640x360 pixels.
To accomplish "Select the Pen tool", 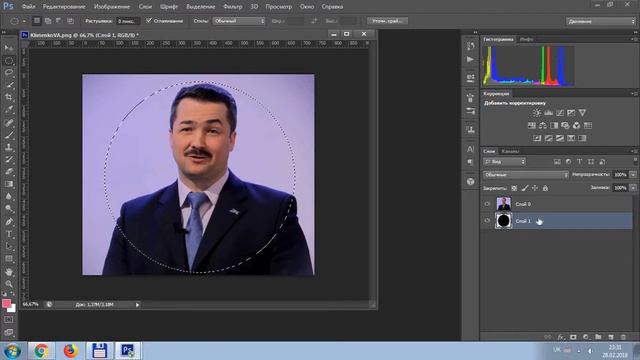I will coord(9,222).
